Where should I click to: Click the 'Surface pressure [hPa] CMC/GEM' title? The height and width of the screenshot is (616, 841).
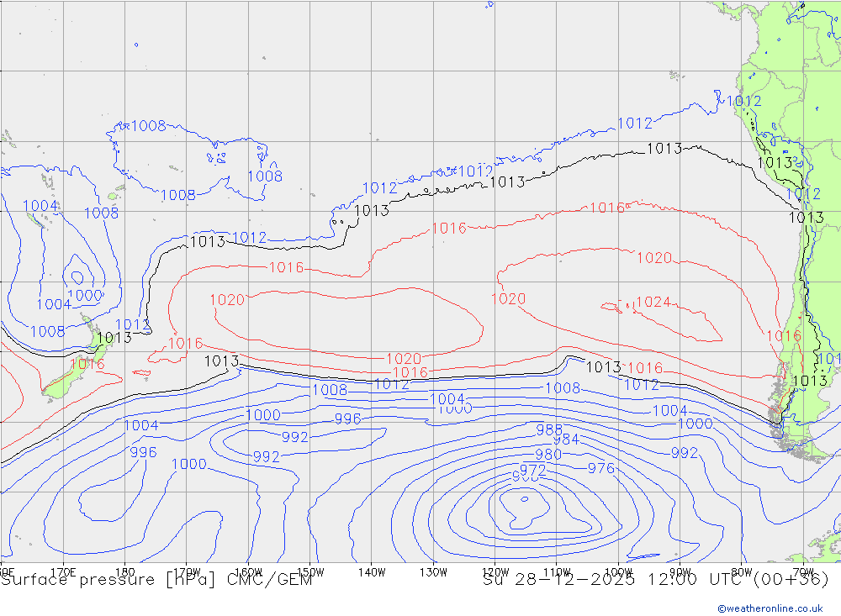tap(156, 580)
